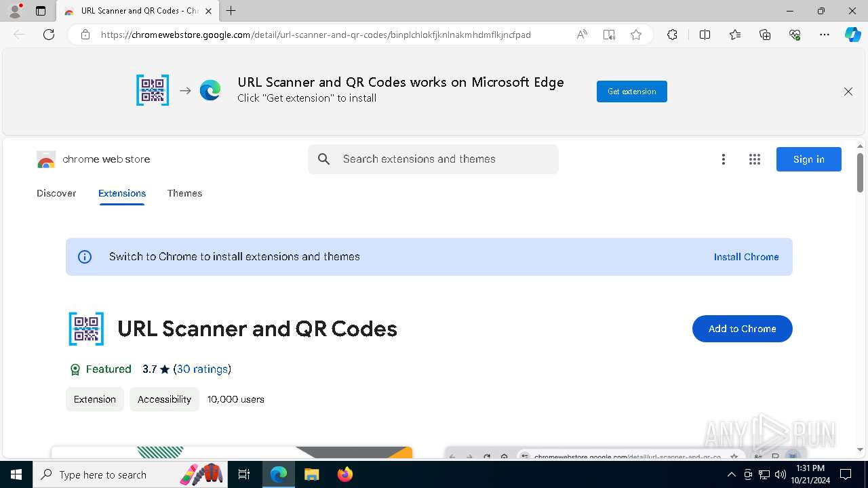The height and width of the screenshot is (488, 868).
Task: Open the Google apps grid
Action: tap(755, 159)
